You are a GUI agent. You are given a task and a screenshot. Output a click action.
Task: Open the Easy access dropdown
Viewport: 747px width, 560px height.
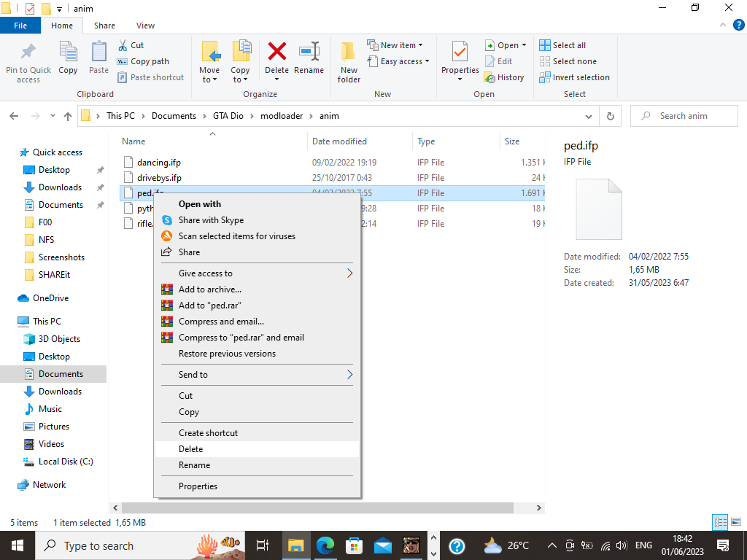click(398, 61)
